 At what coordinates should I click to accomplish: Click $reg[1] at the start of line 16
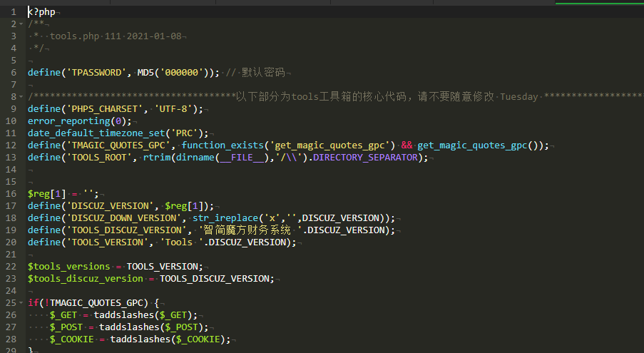47,194
